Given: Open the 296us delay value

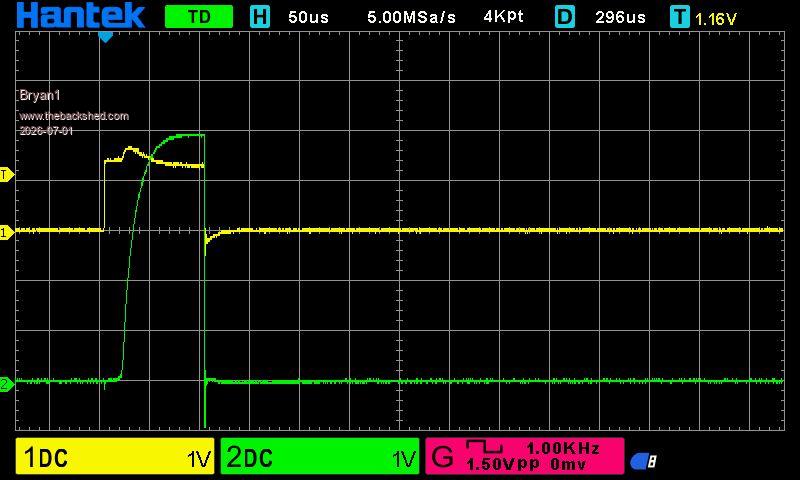Looking at the screenshot, I should click(620, 17).
